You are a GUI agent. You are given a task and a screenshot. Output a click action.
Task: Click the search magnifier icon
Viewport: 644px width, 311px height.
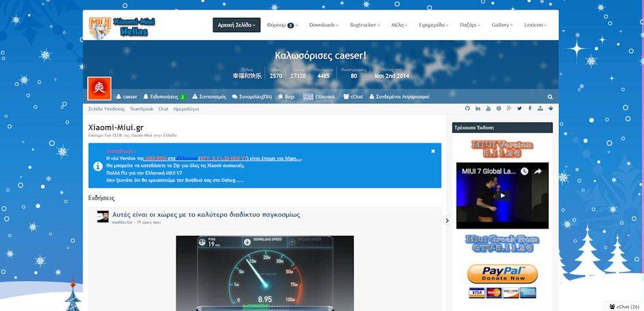coord(550,97)
